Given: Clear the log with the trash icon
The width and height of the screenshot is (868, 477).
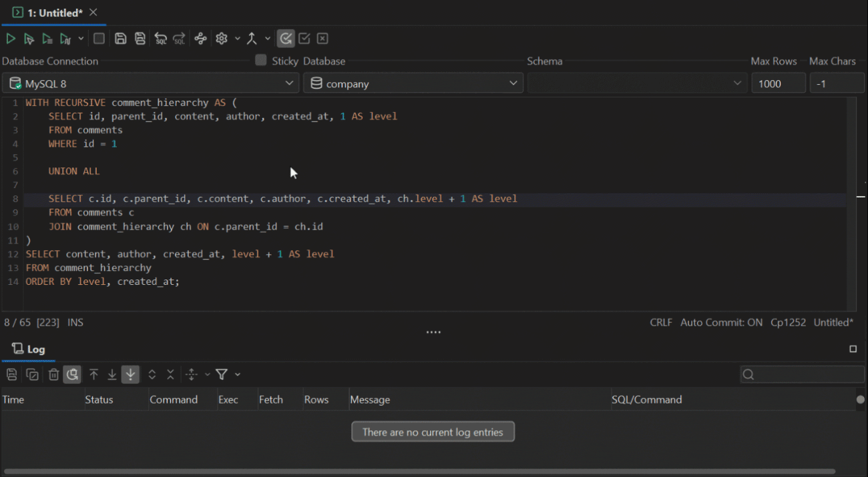Looking at the screenshot, I should point(54,374).
